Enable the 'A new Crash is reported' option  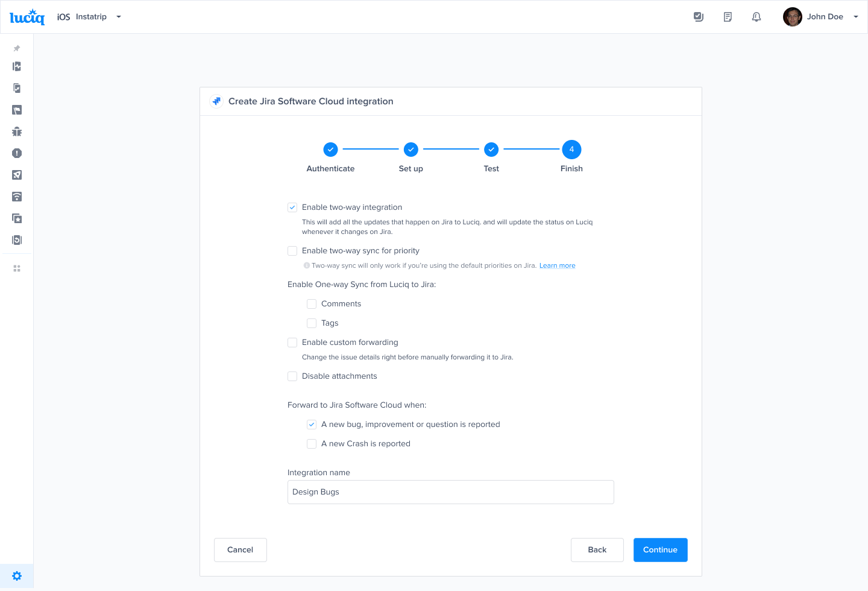click(x=312, y=443)
